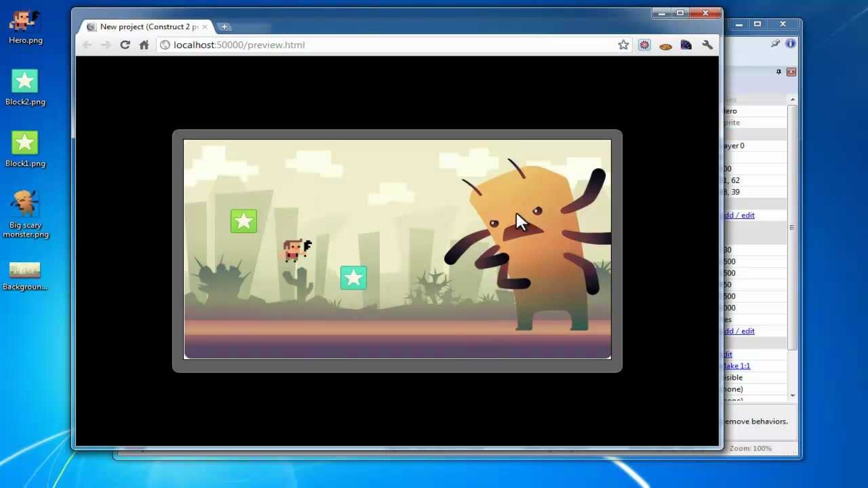
Task: Select Big scary monster.png desktop file
Action: click(x=25, y=213)
